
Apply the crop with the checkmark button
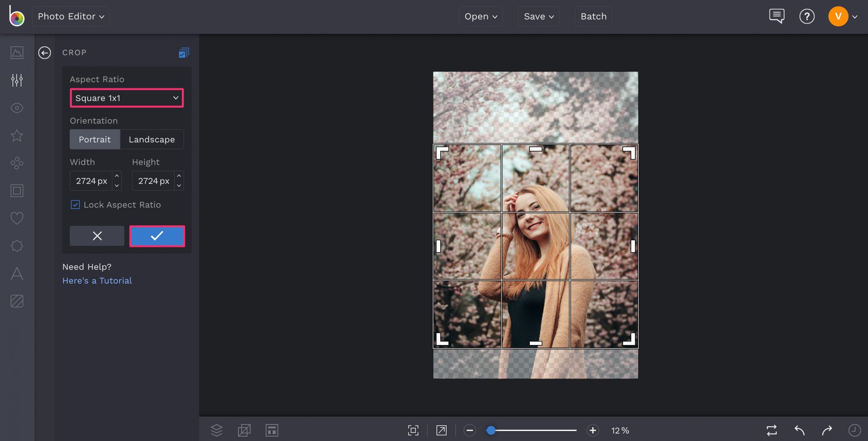click(157, 236)
